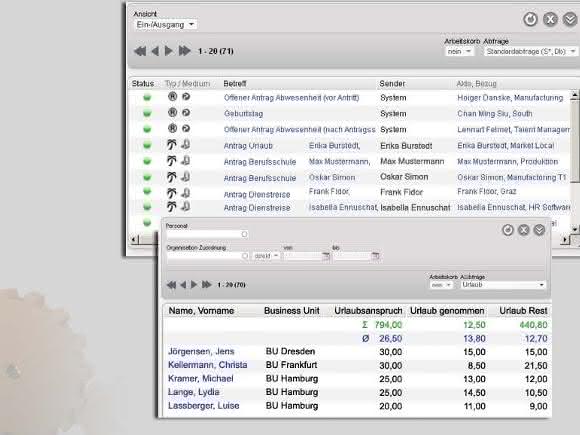Click lookup circle next to Personal field

[245, 234]
